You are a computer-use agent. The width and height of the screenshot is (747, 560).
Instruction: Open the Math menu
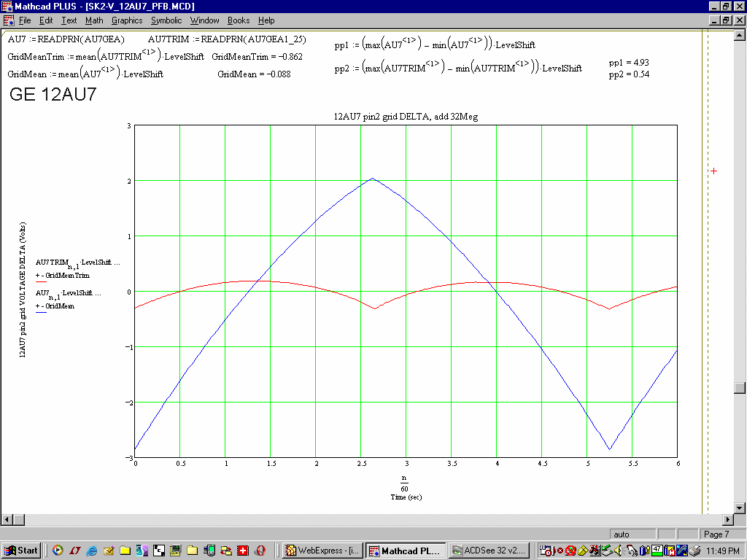pyautogui.click(x=94, y=20)
